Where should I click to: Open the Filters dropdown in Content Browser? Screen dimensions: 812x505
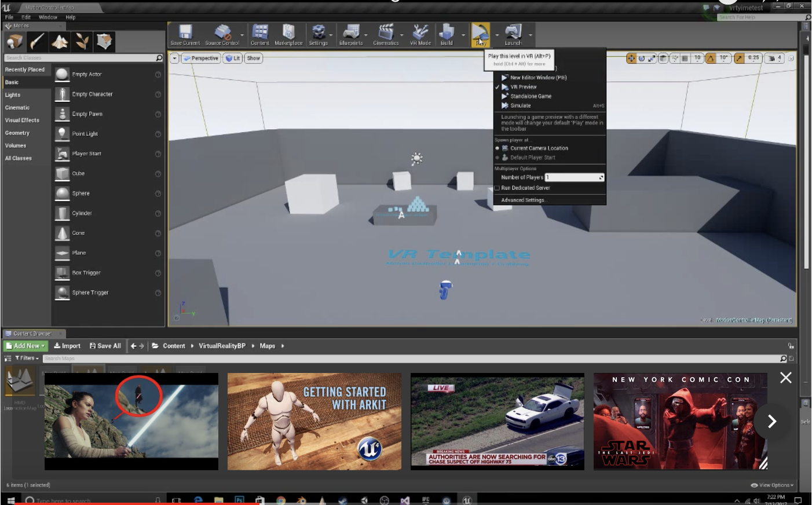[x=27, y=358]
